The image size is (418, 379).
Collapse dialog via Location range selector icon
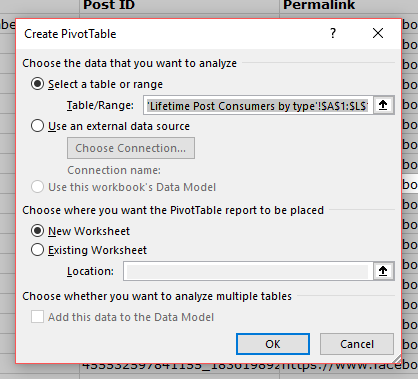pos(383,271)
